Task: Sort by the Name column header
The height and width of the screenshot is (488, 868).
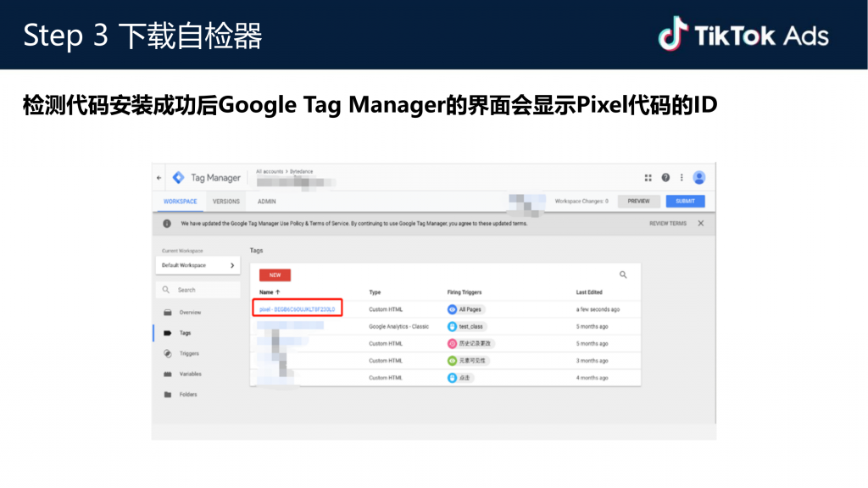Action: pyautogui.click(x=270, y=292)
